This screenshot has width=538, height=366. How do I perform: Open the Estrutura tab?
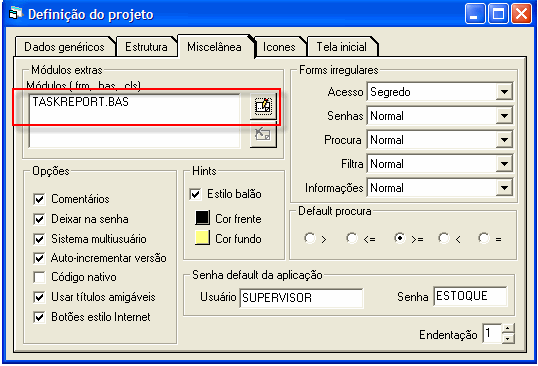146,47
